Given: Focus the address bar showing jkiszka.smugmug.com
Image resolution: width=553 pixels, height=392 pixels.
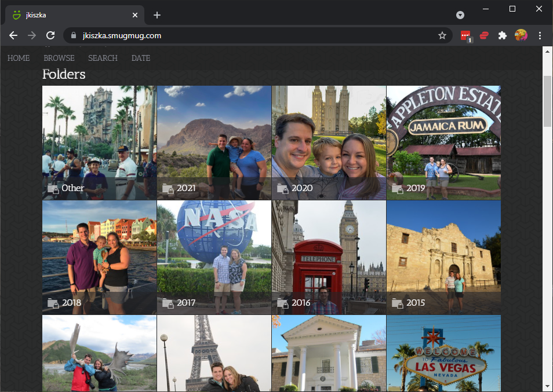Looking at the screenshot, I should (257, 35).
